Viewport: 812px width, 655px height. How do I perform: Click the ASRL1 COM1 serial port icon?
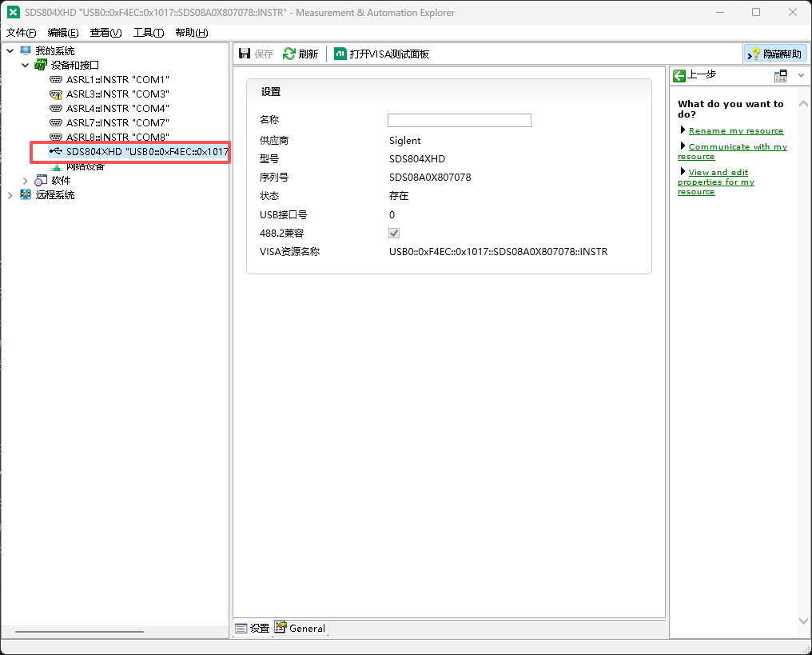56,79
